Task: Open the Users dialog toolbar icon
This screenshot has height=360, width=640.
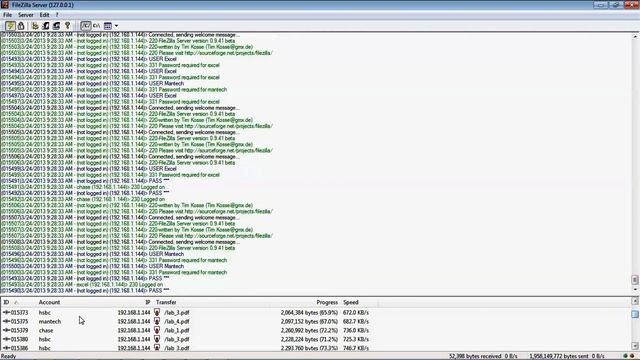Action: pyautogui.click(x=46, y=26)
